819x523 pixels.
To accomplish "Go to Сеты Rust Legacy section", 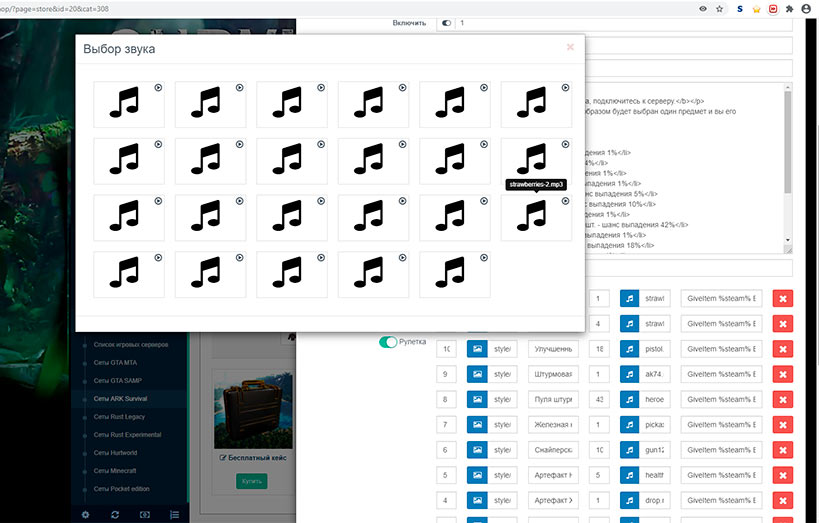I will tap(118, 417).
